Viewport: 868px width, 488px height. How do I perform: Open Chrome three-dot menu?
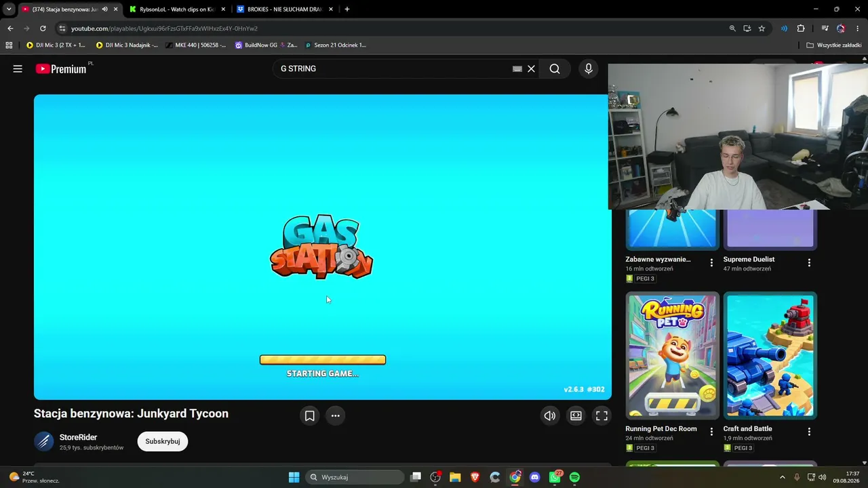[858, 28]
